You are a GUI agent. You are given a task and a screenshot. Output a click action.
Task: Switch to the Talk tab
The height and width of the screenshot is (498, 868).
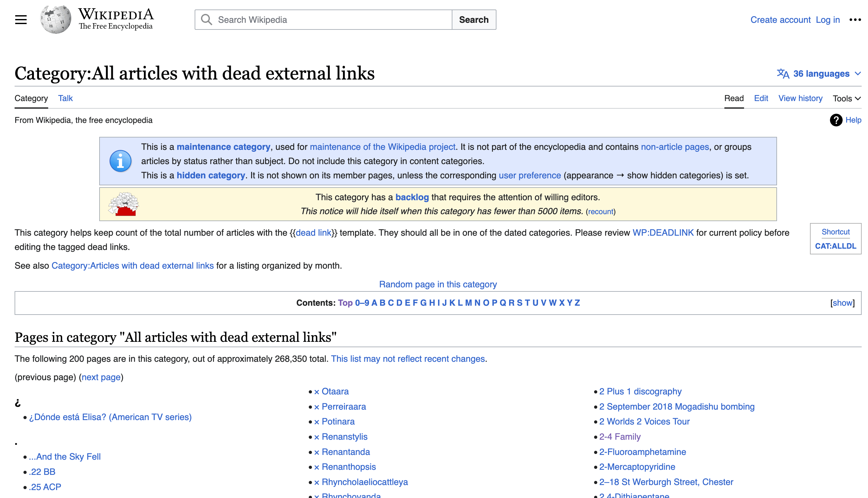coord(65,98)
